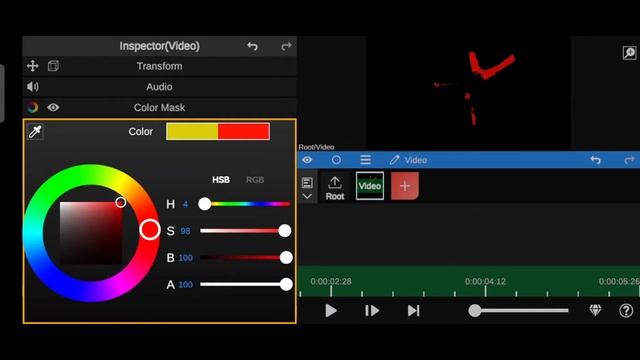Toggle Color Mask visibility eye
Screen dimensions: 640x360
(53, 107)
